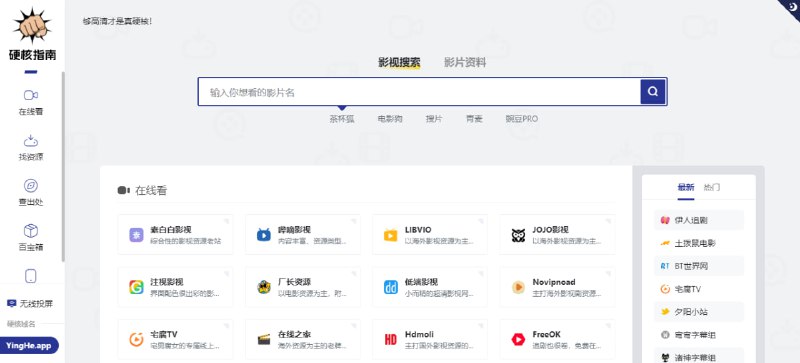800x363 pixels.
Task: Click the 伊人追剧 pink icon
Action: coord(665,221)
